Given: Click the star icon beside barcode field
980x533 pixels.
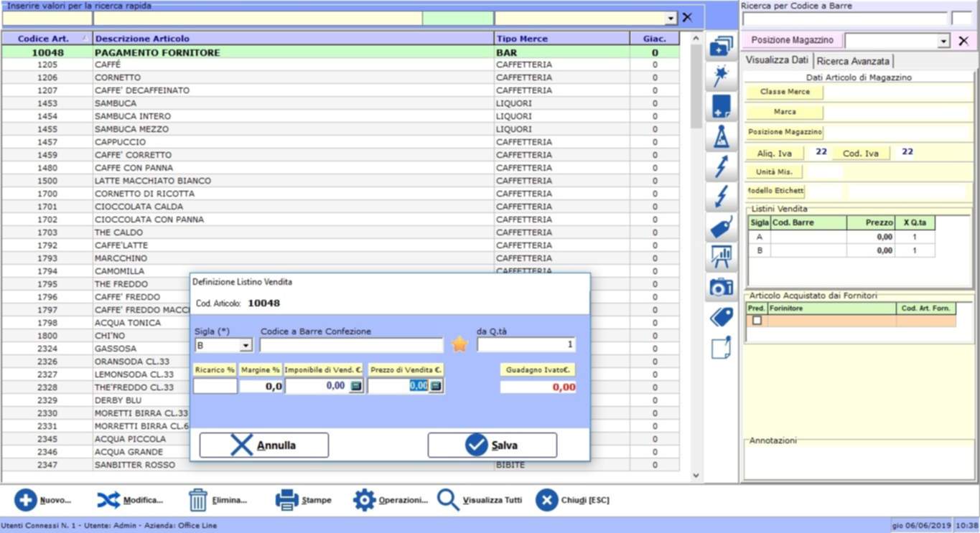Looking at the screenshot, I should [459, 344].
